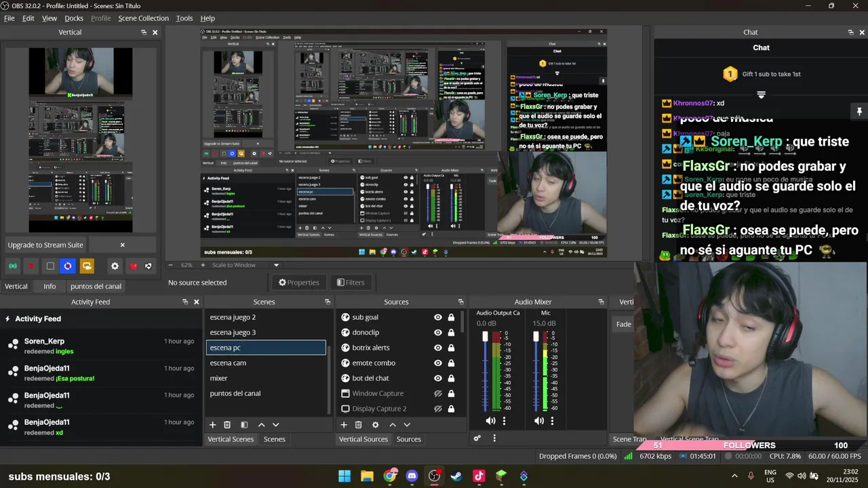
Task: Open advanced audio properties gears icon
Action: pos(477,439)
